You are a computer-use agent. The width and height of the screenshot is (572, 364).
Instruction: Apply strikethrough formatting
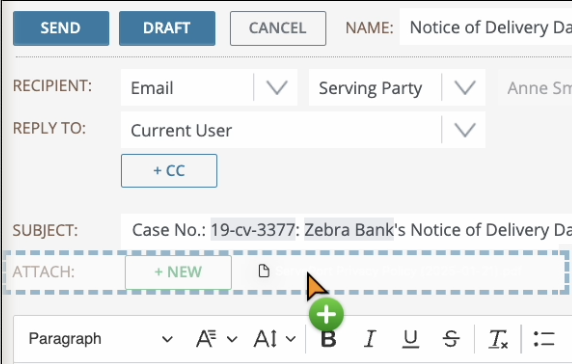[x=451, y=339]
